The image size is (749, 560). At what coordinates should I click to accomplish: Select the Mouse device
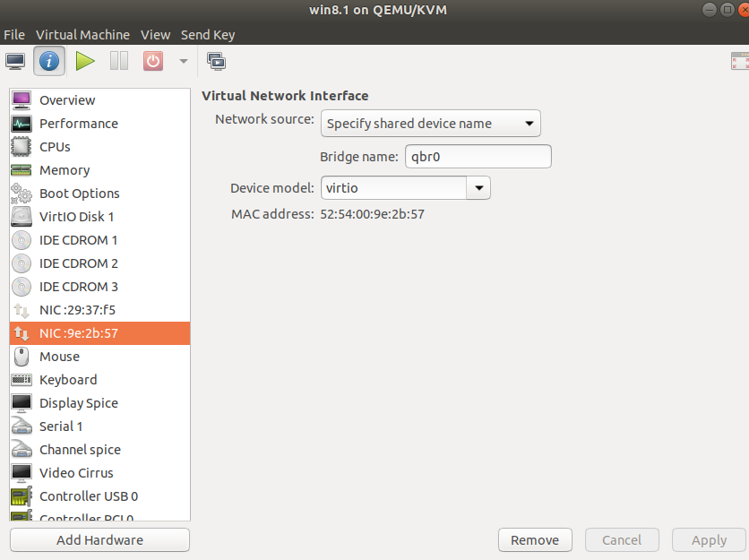pos(99,357)
